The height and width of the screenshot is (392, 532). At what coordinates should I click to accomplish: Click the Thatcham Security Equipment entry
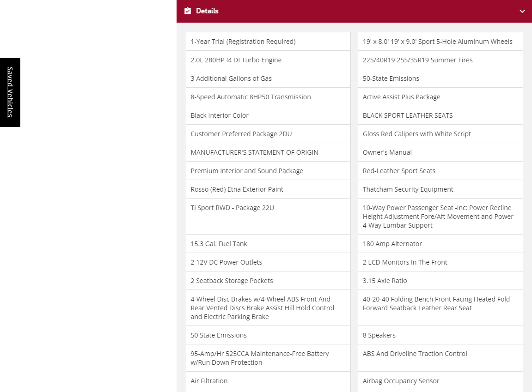(x=408, y=189)
